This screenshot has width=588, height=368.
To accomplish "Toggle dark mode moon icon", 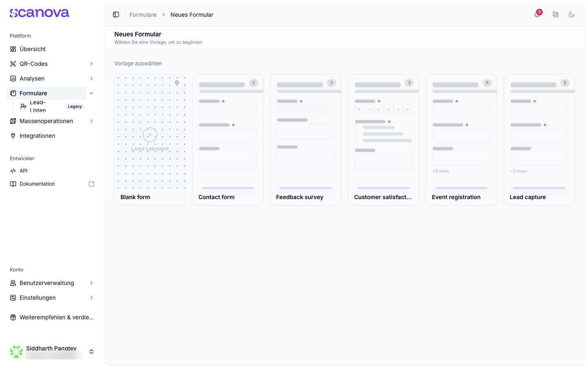I will (572, 15).
